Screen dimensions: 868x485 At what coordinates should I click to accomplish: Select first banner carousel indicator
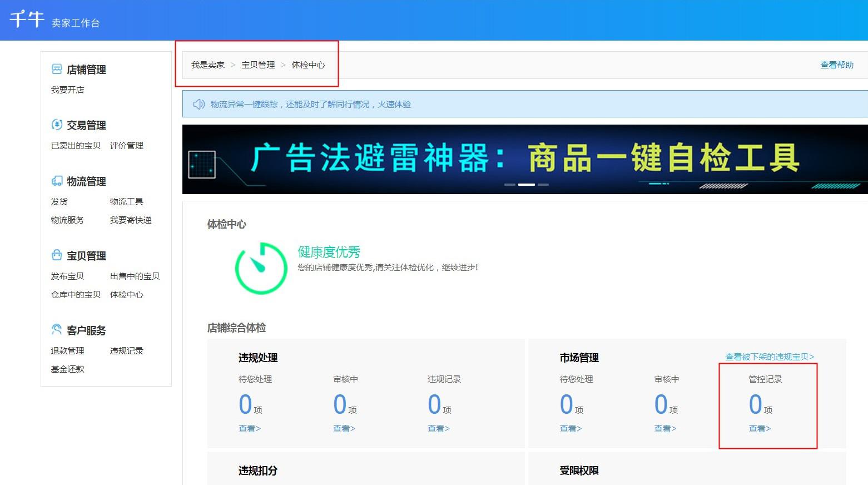click(x=510, y=184)
